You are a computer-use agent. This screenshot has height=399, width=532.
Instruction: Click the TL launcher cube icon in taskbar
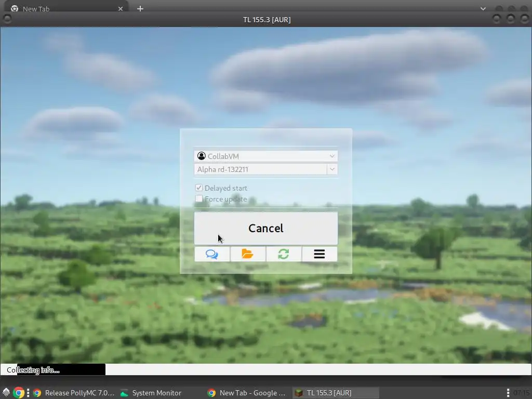299,393
